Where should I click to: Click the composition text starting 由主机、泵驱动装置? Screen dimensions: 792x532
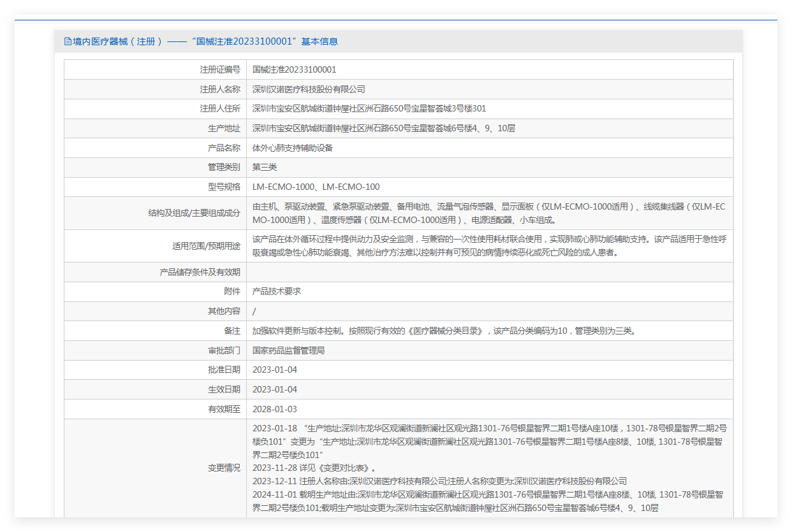pos(489,213)
